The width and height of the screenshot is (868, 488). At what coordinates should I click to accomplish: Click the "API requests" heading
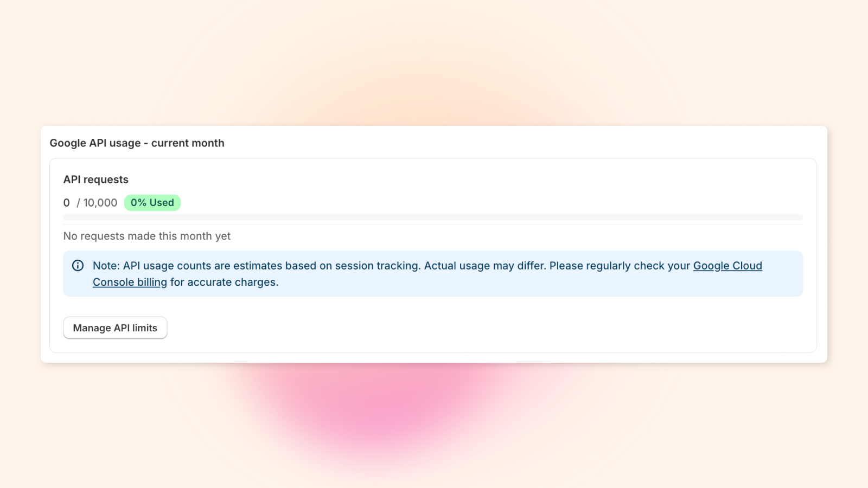click(95, 179)
